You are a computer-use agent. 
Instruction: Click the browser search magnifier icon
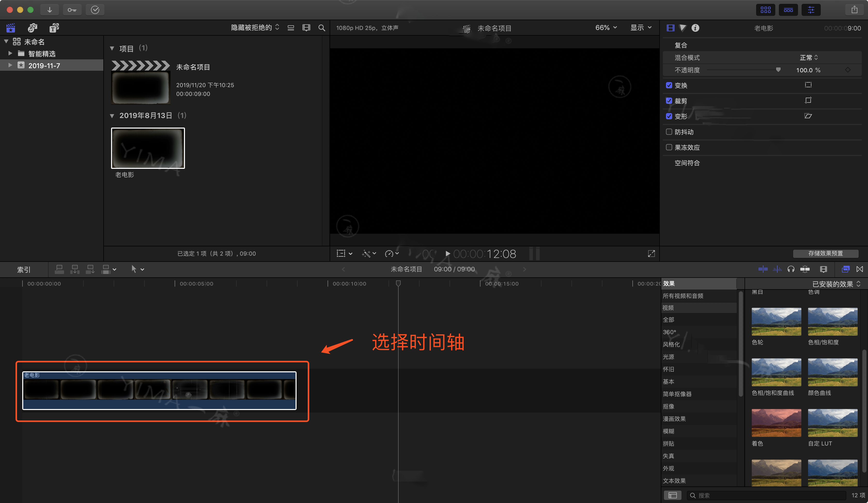coord(322,28)
